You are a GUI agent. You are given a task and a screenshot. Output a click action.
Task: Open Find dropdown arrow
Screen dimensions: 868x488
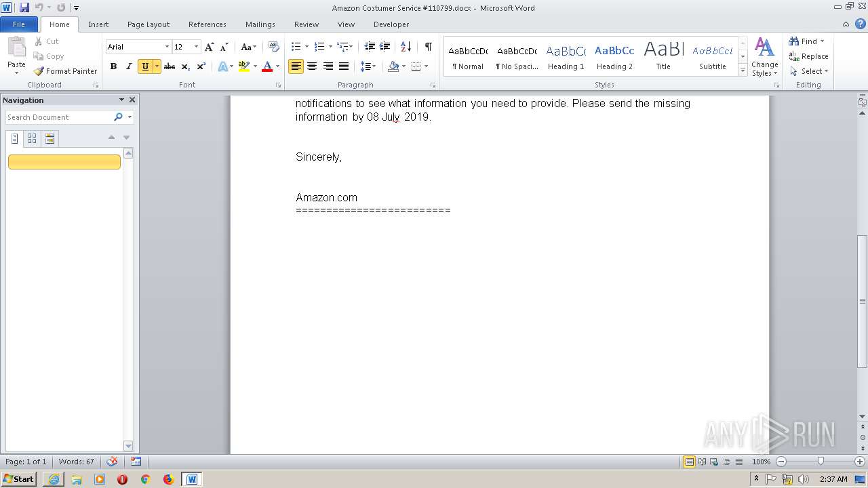[823, 41]
